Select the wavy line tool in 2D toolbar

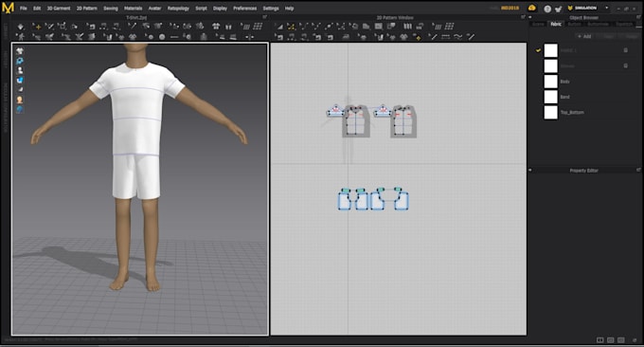tap(458, 37)
